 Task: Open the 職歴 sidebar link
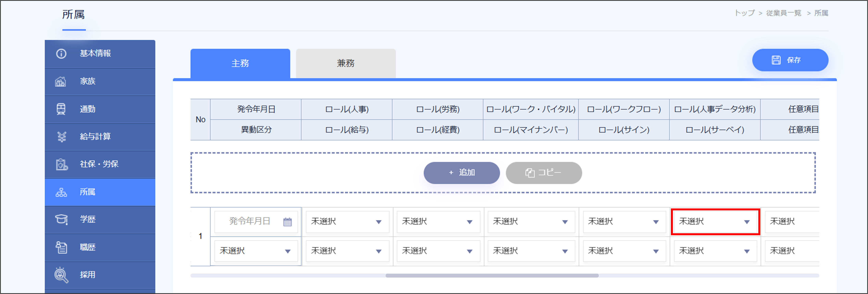[100, 247]
